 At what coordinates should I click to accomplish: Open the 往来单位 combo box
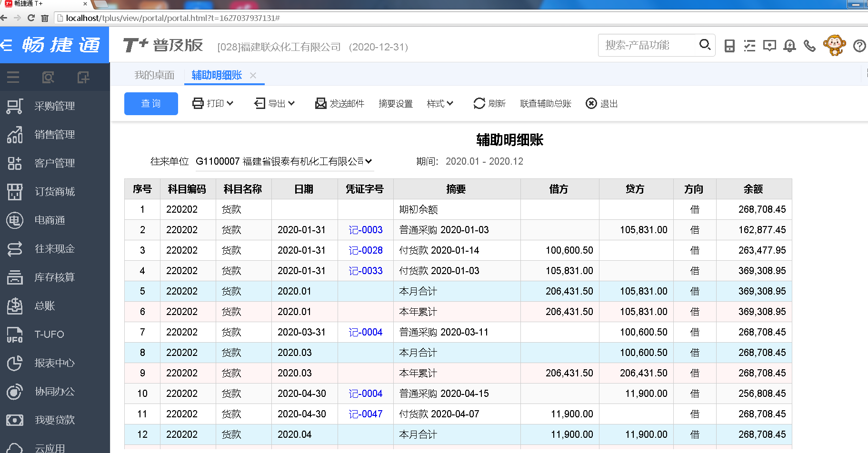click(x=284, y=162)
